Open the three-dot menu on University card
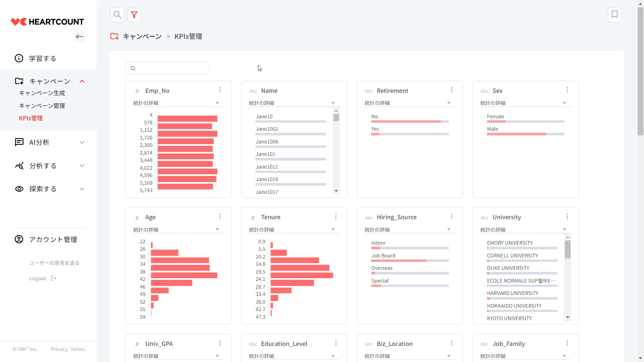Image resolution: width=644 pixels, height=362 pixels. pos(567,217)
